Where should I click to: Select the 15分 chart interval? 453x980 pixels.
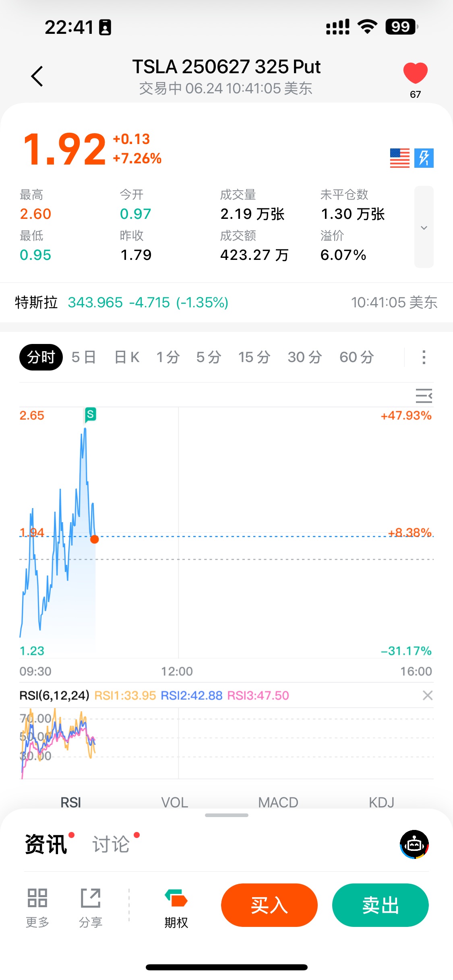[x=254, y=357]
